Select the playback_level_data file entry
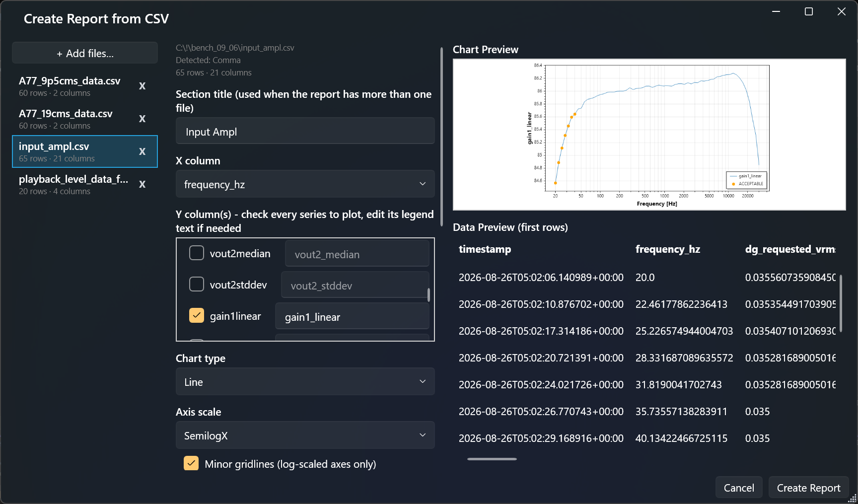858x504 pixels. [x=85, y=184]
